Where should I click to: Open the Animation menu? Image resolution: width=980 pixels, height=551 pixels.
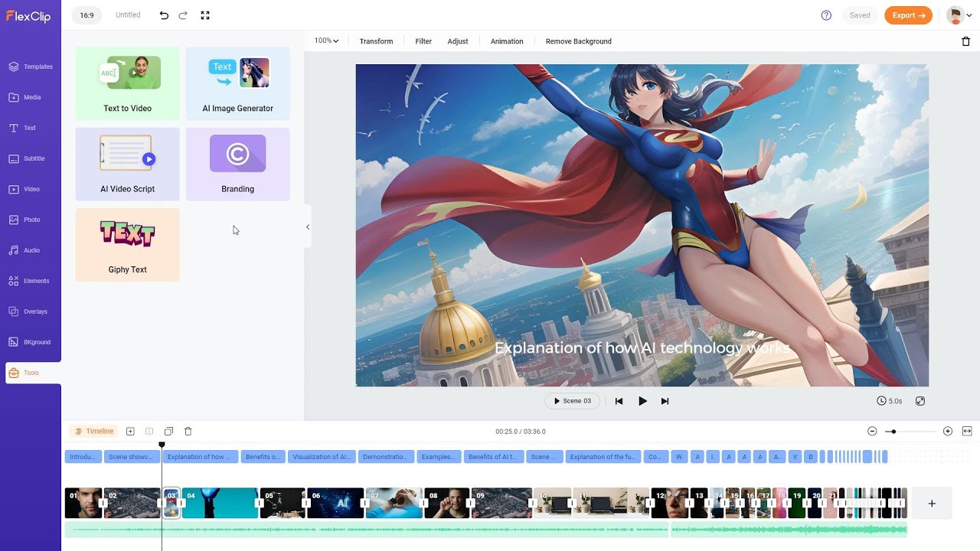point(507,41)
